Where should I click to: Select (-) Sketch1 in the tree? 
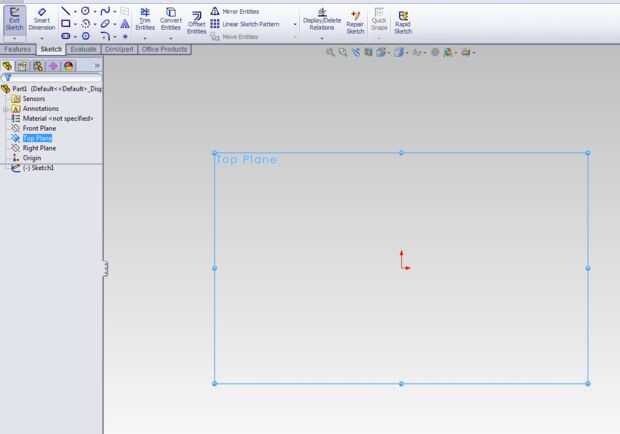point(33,168)
